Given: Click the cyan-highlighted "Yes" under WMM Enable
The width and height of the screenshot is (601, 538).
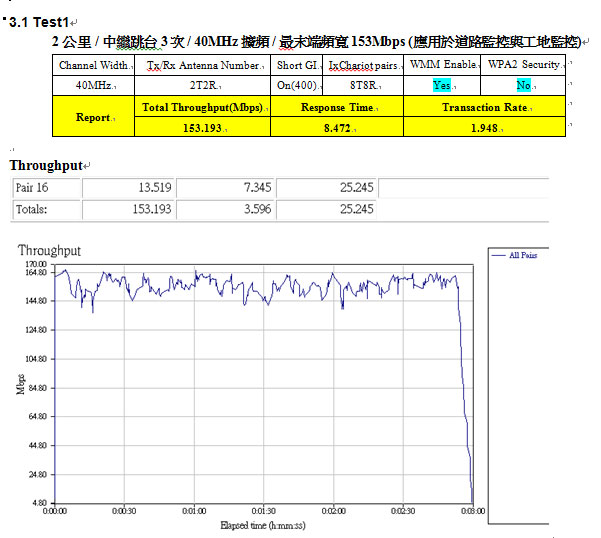Looking at the screenshot, I should point(441,85).
